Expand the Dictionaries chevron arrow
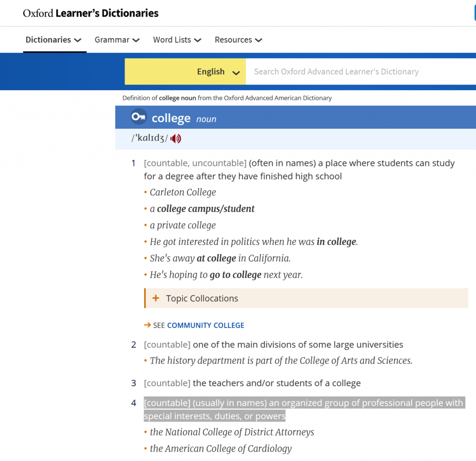 click(x=78, y=40)
